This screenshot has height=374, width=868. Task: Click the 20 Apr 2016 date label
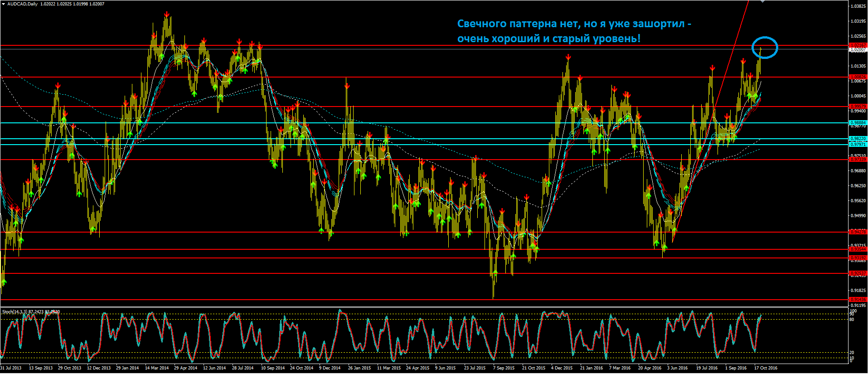tap(650, 368)
